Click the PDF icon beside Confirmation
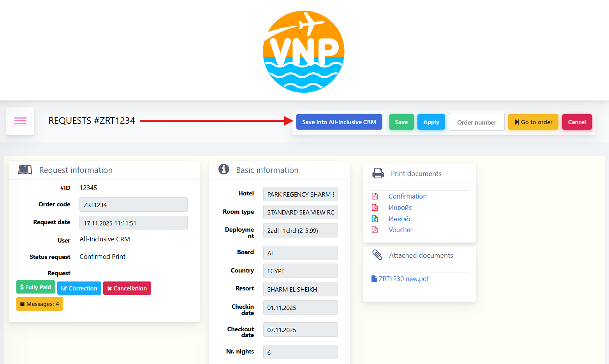The width and height of the screenshot is (609, 364). pyautogui.click(x=375, y=196)
